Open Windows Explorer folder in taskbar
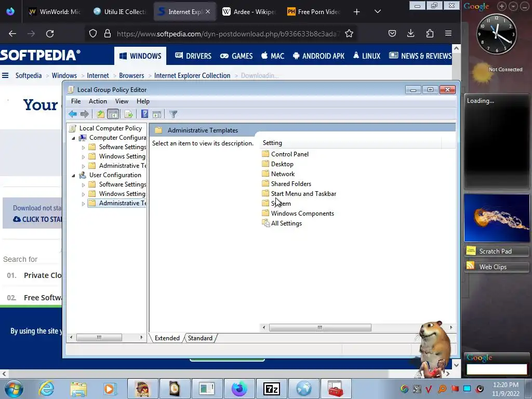This screenshot has width=532, height=399. [78, 389]
